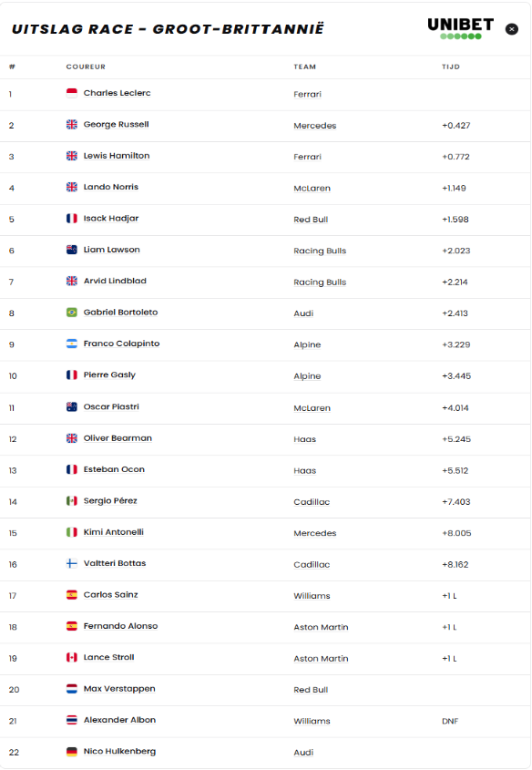Open the Unibet logo link
532x770 pixels.
[x=460, y=28]
